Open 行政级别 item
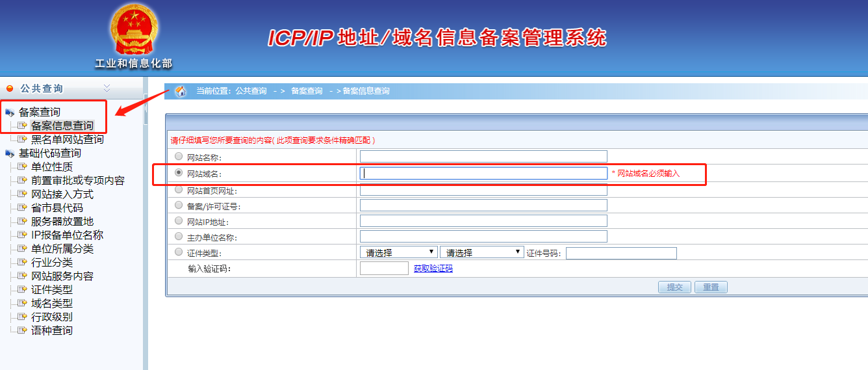Viewport: 868px width, 370px height. pyautogui.click(x=52, y=317)
